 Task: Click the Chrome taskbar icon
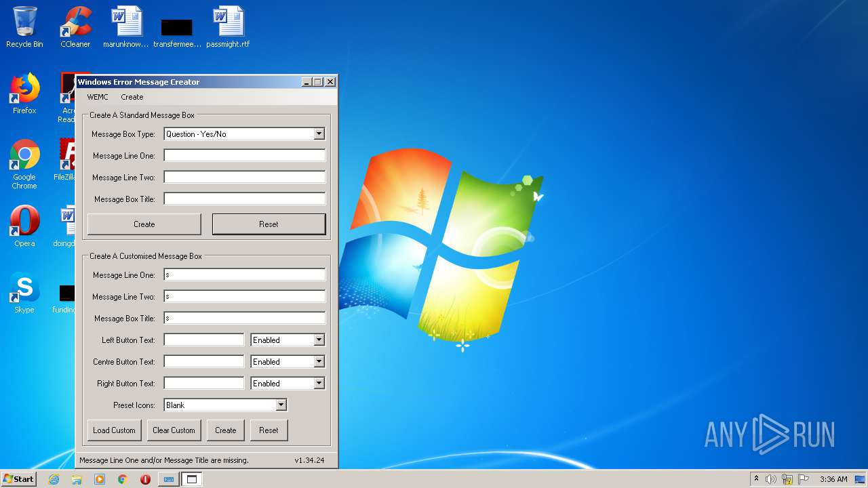123,479
